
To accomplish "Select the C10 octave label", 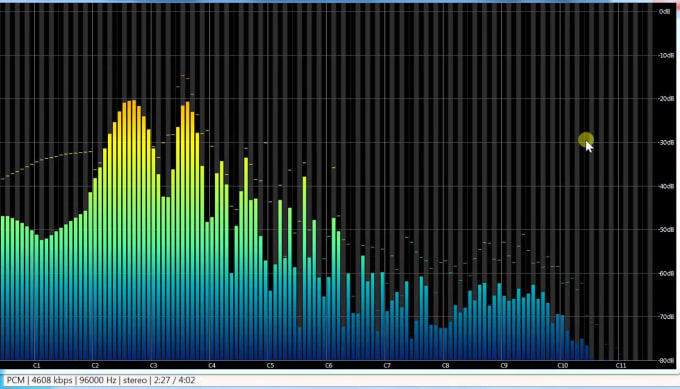I will click(562, 366).
